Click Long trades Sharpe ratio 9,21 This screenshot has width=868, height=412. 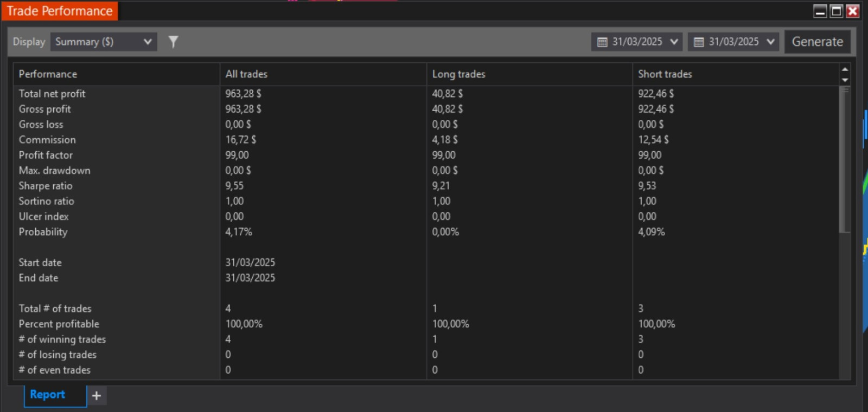click(x=441, y=186)
